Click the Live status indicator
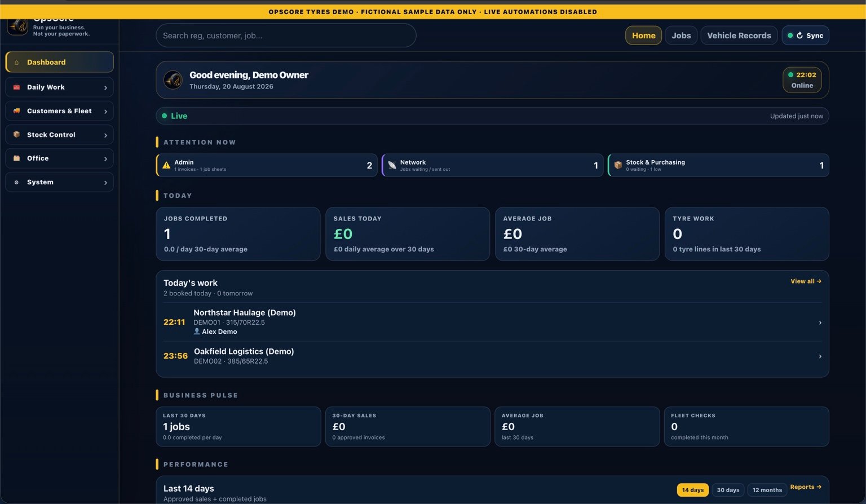 click(x=175, y=116)
